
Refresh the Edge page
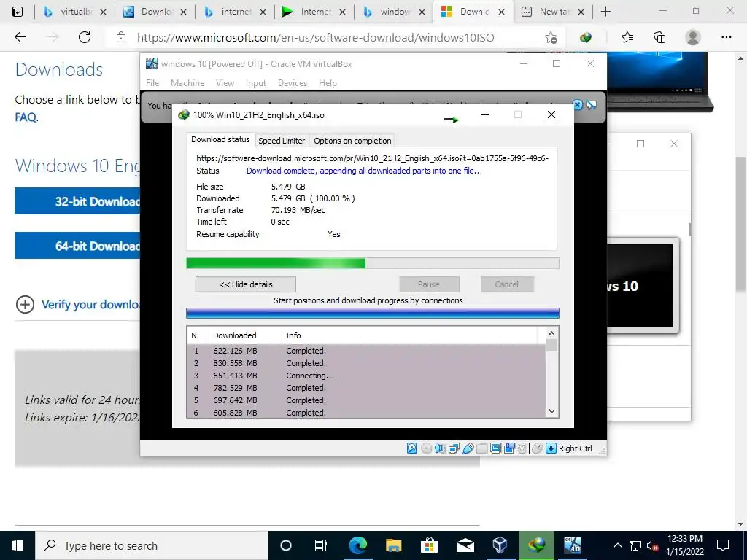[85, 37]
